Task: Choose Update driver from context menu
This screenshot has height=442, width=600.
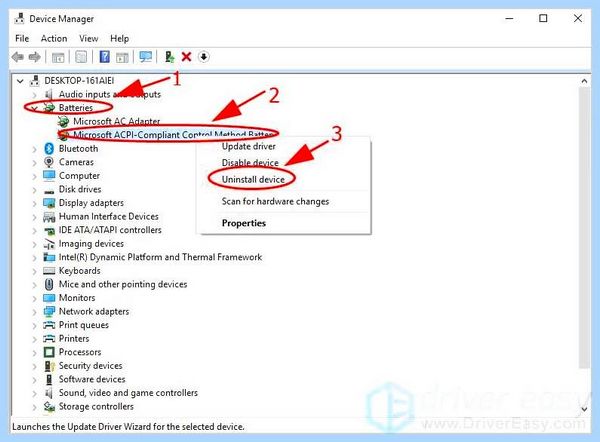Action: point(249,146)
